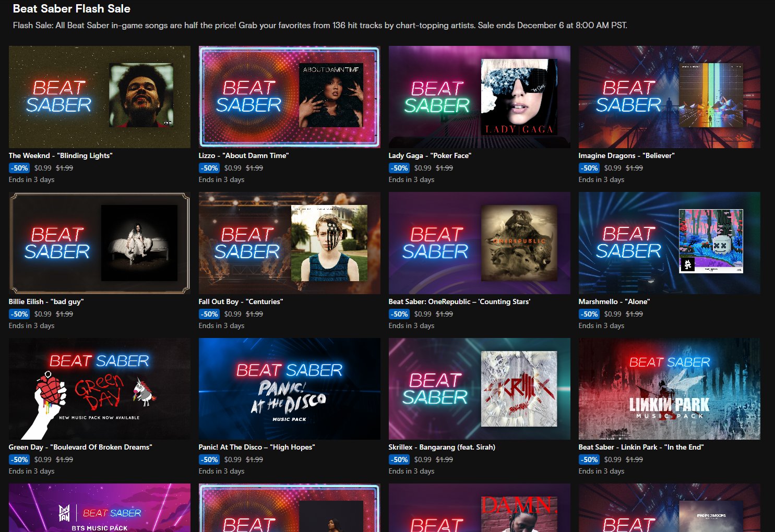Click title Imagine Dragons - "Believer"

pyautogui.click(x=627, y=155)
